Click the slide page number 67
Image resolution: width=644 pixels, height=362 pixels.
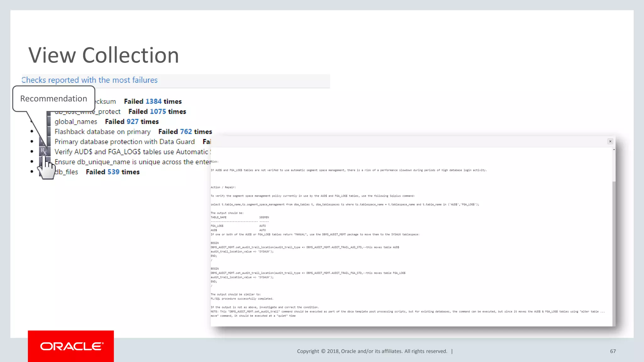pyautogui.click(x=613, y=351)
